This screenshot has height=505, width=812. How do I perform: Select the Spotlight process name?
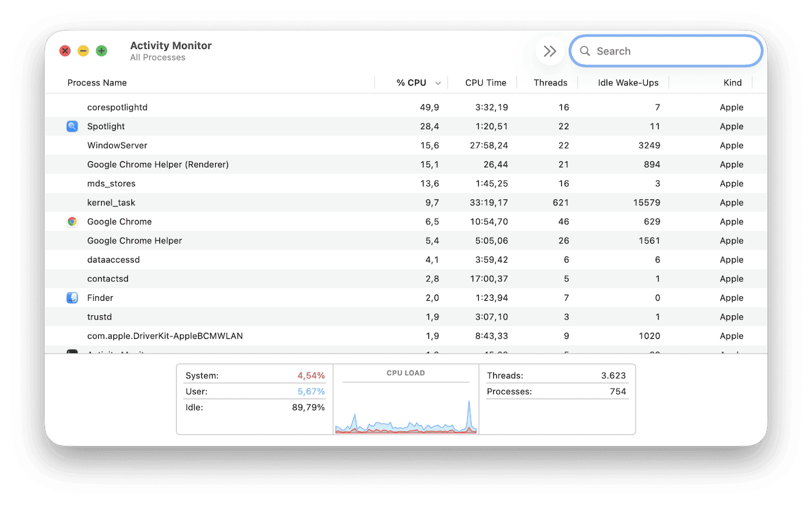click(x=106, y=126)
